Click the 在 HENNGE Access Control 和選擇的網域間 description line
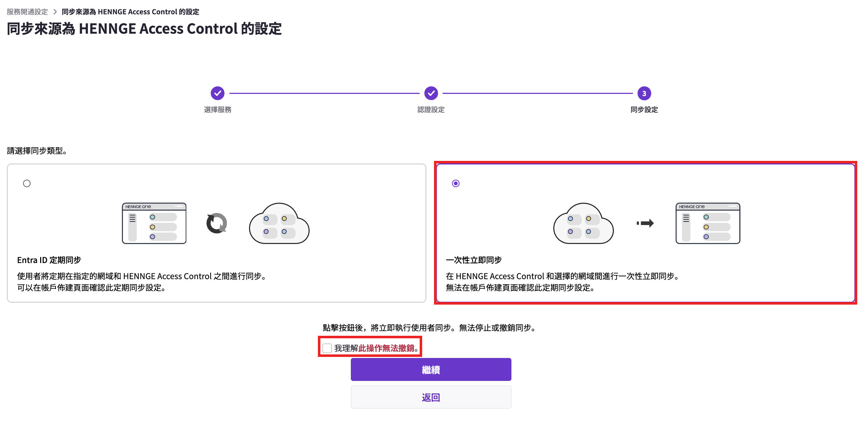This screenshot has height=425, width=868. point(563,276)
